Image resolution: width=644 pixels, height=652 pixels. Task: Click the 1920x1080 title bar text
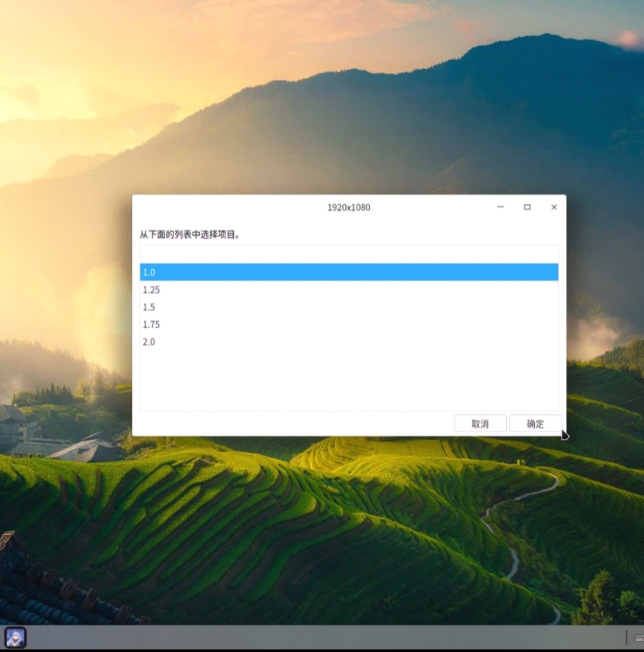tap(348, 207)
